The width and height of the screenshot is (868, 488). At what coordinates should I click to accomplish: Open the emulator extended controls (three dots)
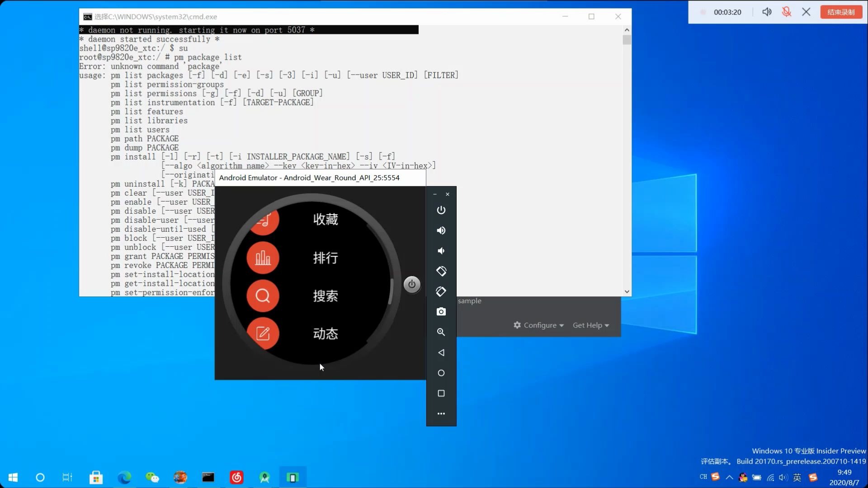[x=441, y=413]
